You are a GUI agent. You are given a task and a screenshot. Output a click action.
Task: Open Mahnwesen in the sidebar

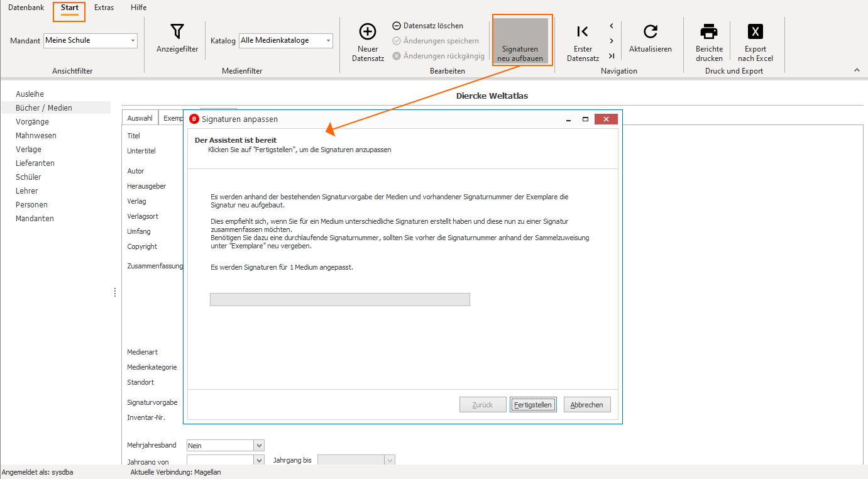(x=36, y=136)
